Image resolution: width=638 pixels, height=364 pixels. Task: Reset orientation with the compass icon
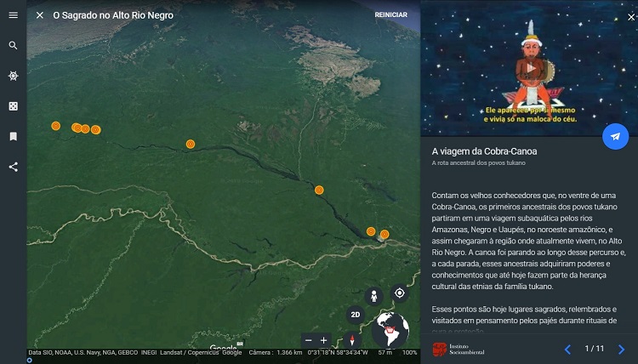click(356, 340)
